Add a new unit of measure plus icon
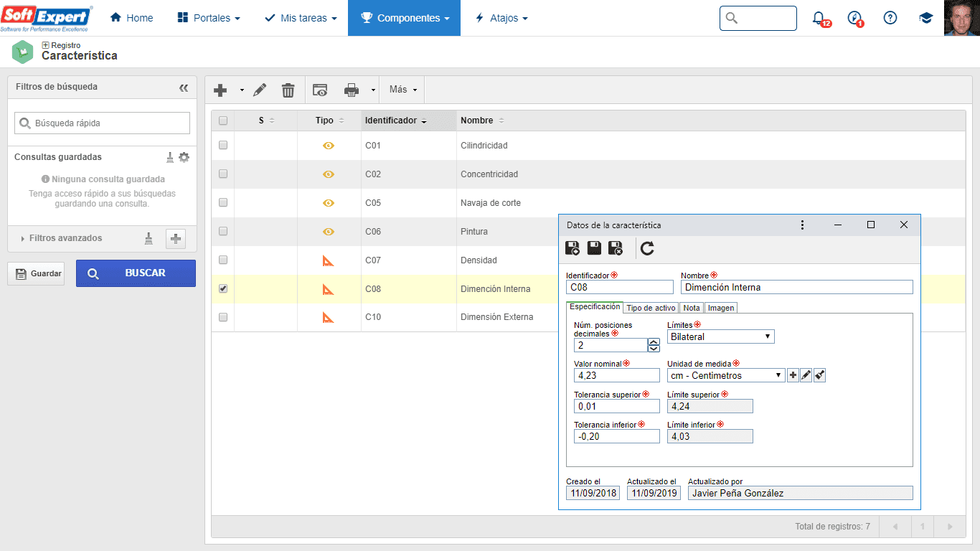The image size is (980, 551). tap(793, 375)
